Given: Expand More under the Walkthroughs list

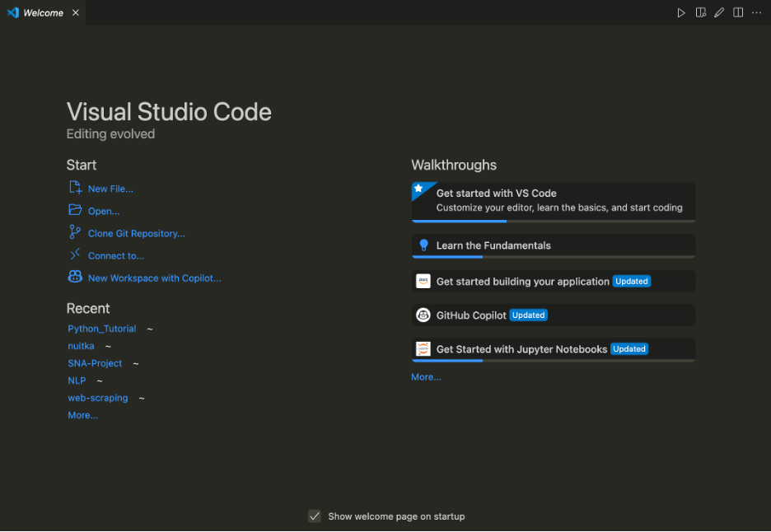Looking at the screenshot, I should (x=426, y=377).
